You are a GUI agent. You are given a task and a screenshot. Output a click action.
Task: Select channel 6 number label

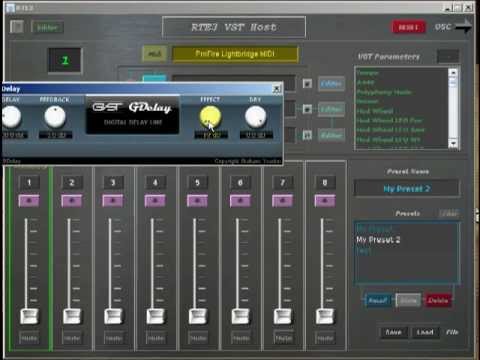pyautogui.click(x=240, y=183)
